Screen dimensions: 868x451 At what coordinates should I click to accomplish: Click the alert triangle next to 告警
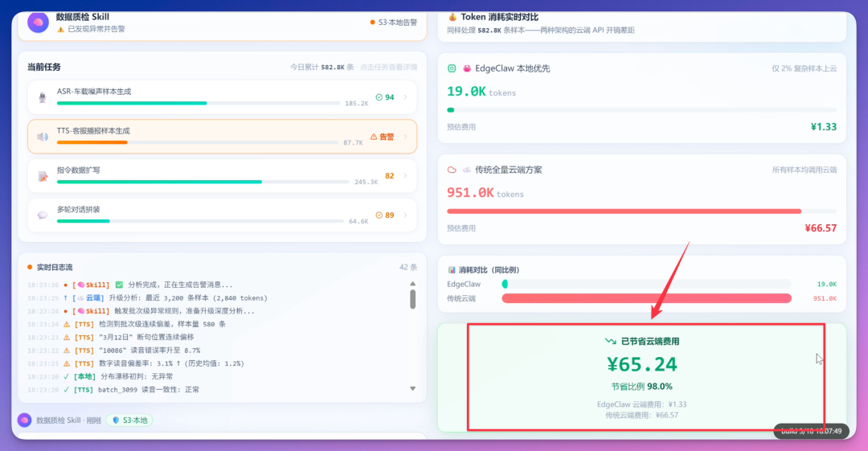(x=374, y=137)
